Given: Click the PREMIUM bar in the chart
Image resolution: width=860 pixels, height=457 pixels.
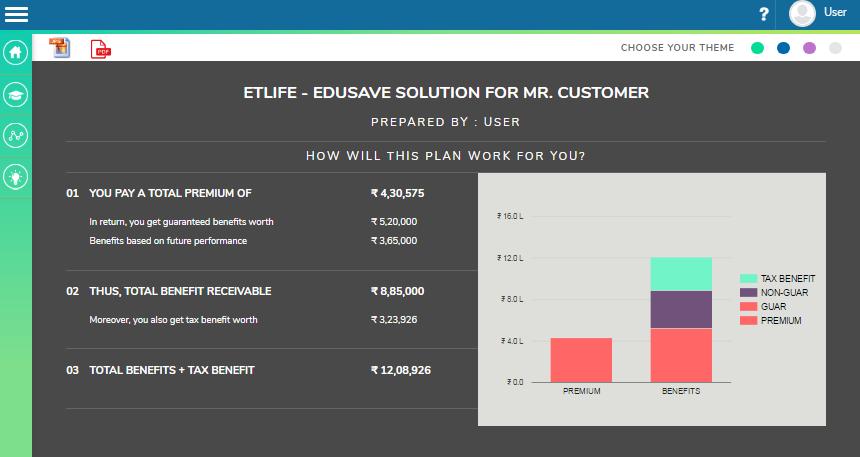Looking at the screenshot, I should pos(581,360).
